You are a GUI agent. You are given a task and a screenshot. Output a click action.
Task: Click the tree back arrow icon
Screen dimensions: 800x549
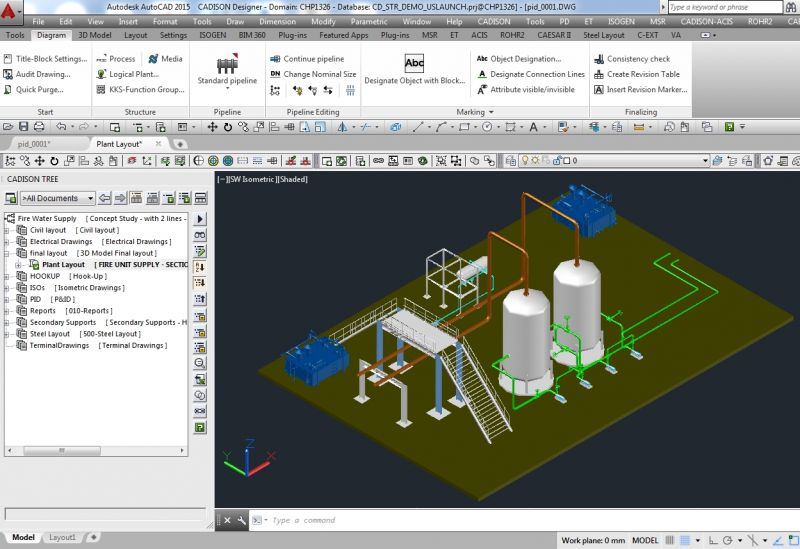(105, 198)
